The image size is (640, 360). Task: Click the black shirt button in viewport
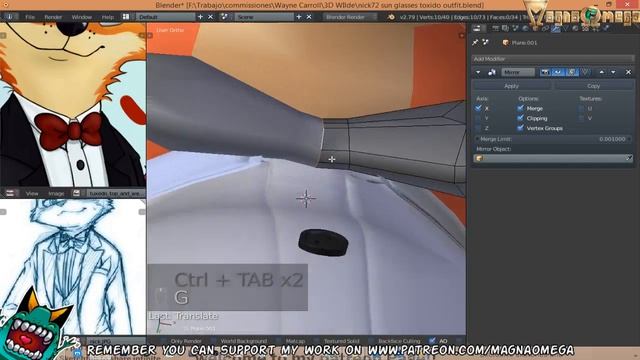323,242
